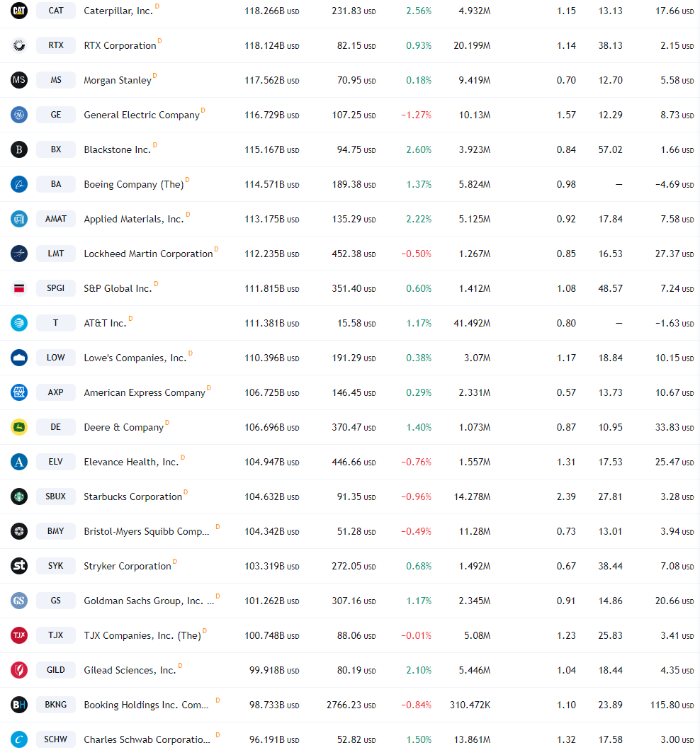Screen dimensions: 700x755
Task: Click the TJX Companies logo icon
Action: coord(19,635)
